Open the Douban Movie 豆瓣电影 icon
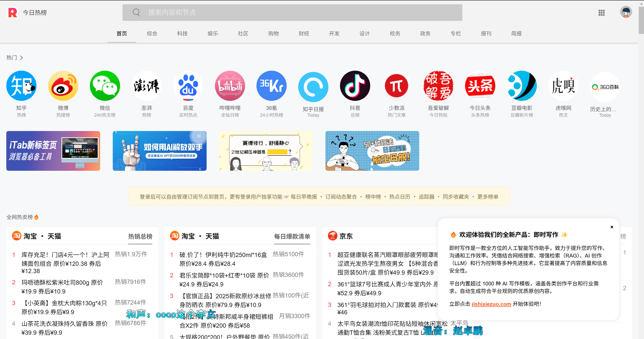The image size is (644, 339). 521,86
